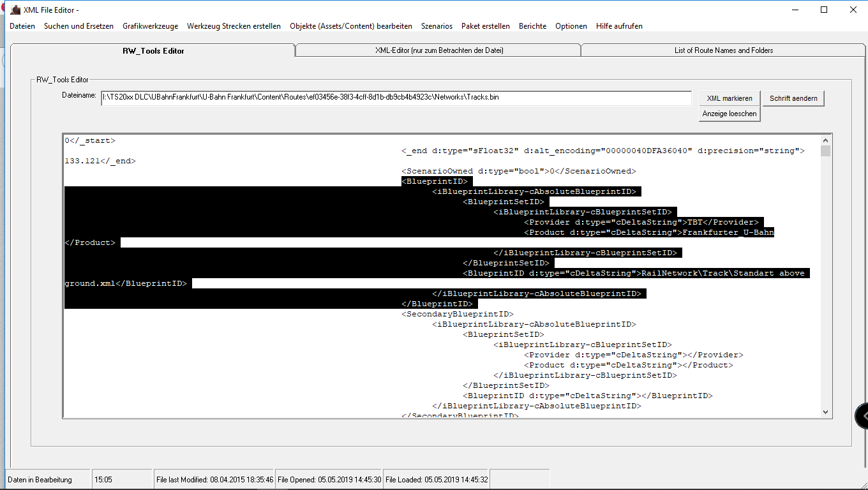
Task: Open the Berichte menu
Action: click(532, 26)
